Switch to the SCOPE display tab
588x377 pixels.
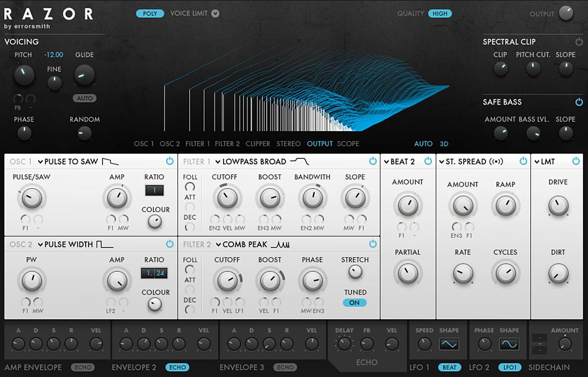coord(349,143)
